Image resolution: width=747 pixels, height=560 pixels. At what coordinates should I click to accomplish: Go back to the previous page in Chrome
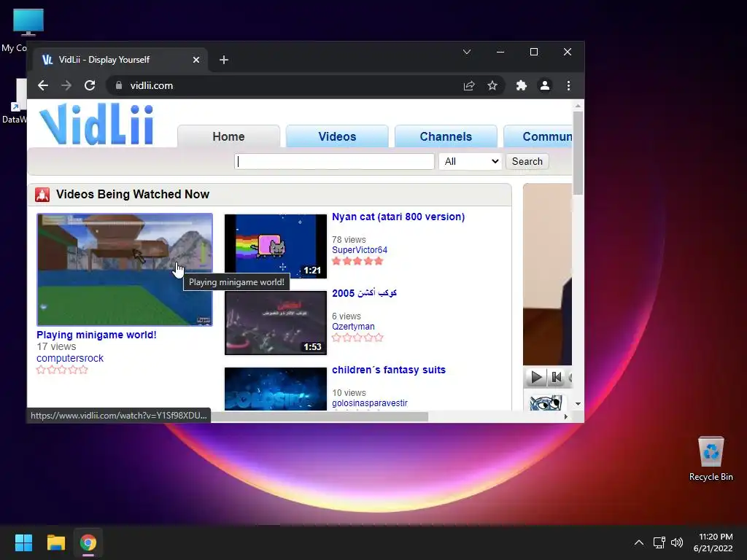[x=43, y=86]
